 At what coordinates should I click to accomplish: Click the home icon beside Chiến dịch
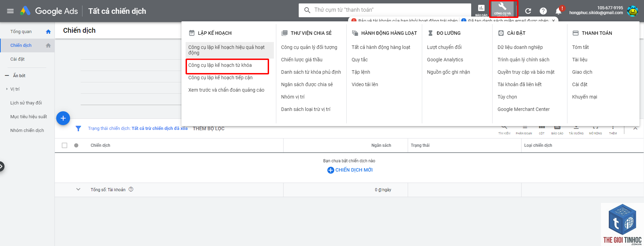pos(48,45)
